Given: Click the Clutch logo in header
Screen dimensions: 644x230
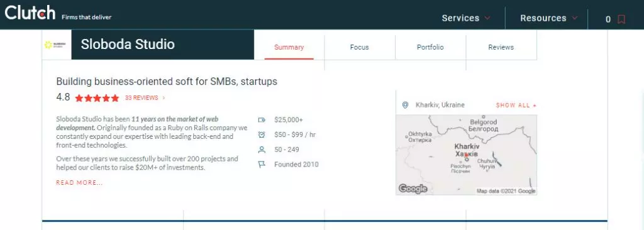Looking at the screenshot, I should coord(30,13).
